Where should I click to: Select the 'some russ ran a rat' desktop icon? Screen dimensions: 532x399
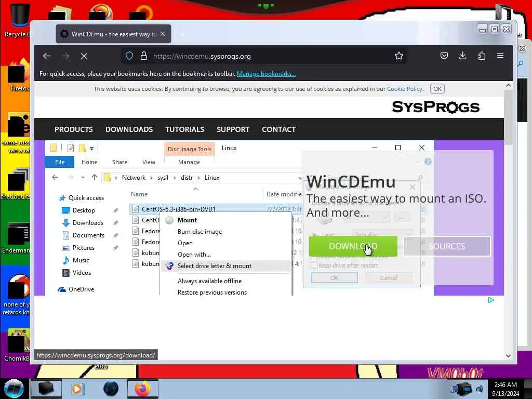click(x=16, y=133)
